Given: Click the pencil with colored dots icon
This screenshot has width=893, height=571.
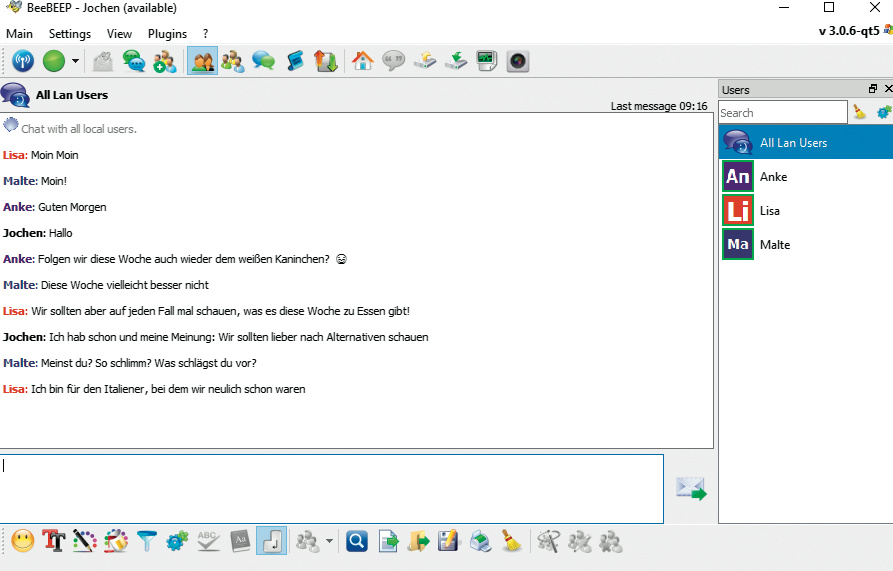Looking at the screenshot, I should click(84, 541).
